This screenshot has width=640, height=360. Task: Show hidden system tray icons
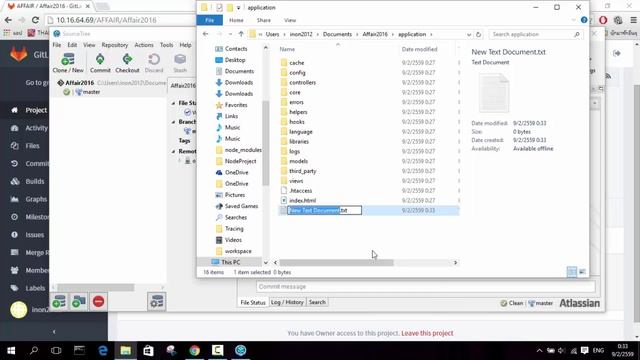tap(539, 351)
